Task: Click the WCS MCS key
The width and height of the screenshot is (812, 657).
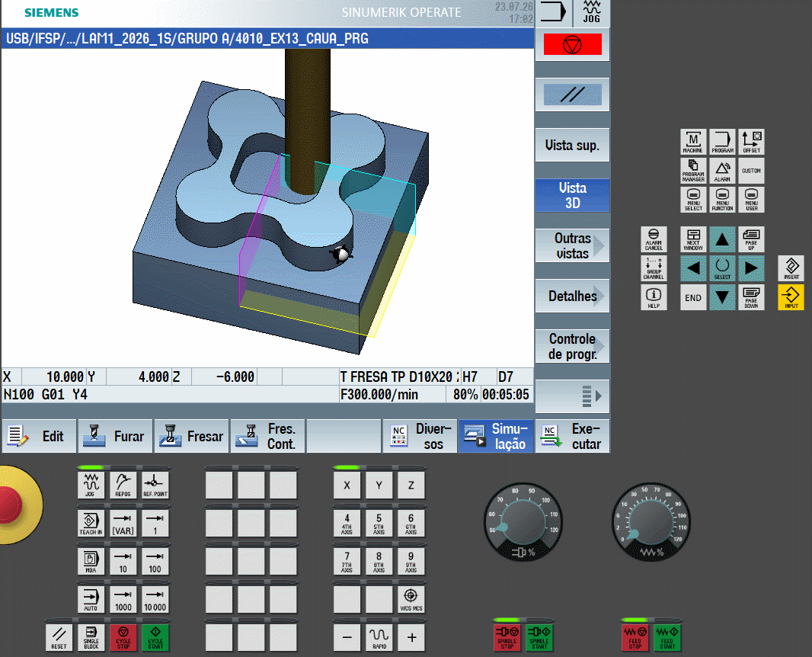Action: [x=411, y=600]
